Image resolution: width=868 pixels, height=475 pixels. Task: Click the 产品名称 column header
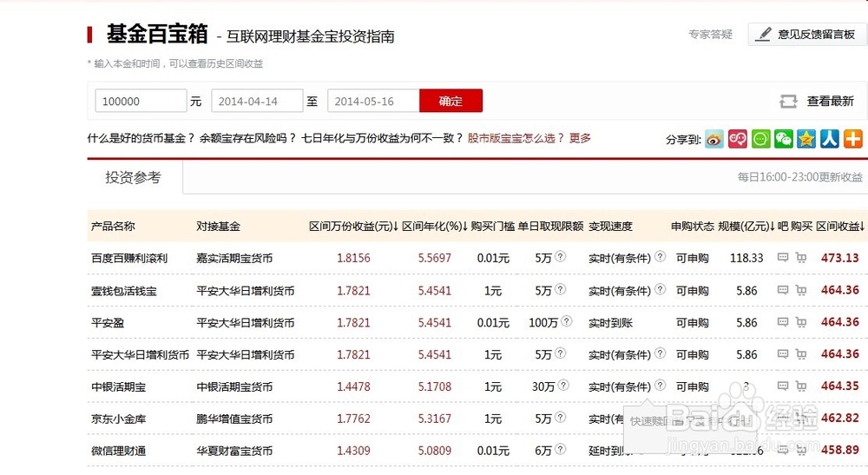tap(113, 227)
